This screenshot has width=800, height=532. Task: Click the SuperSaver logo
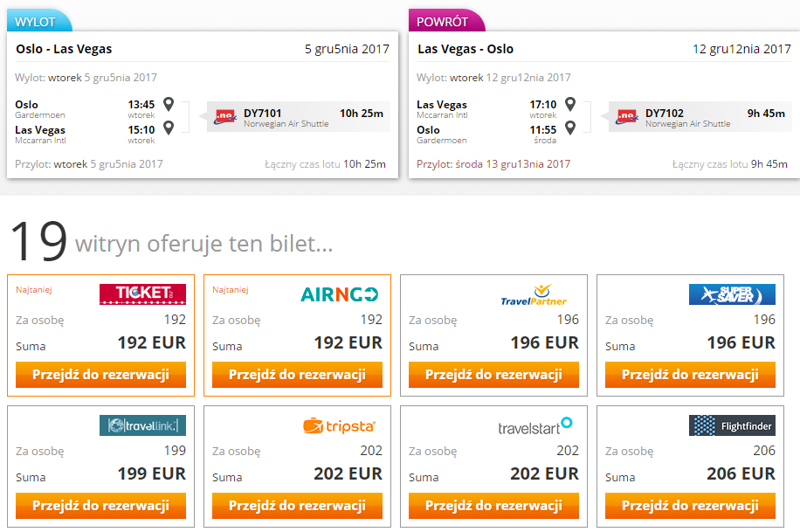pos(732,294)
